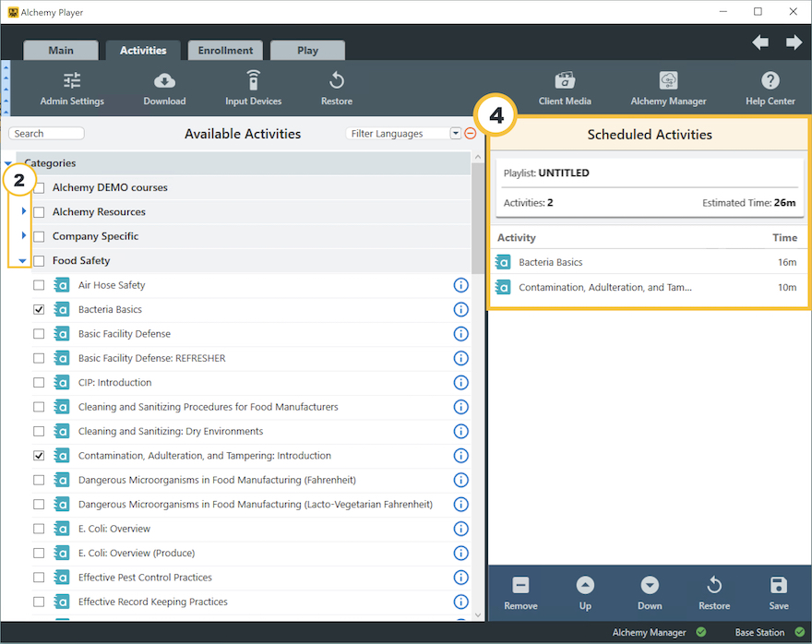Screen dimensions: 812x644
Task: Check the Air Hose Safety checkbox
Action: [39, 285]
